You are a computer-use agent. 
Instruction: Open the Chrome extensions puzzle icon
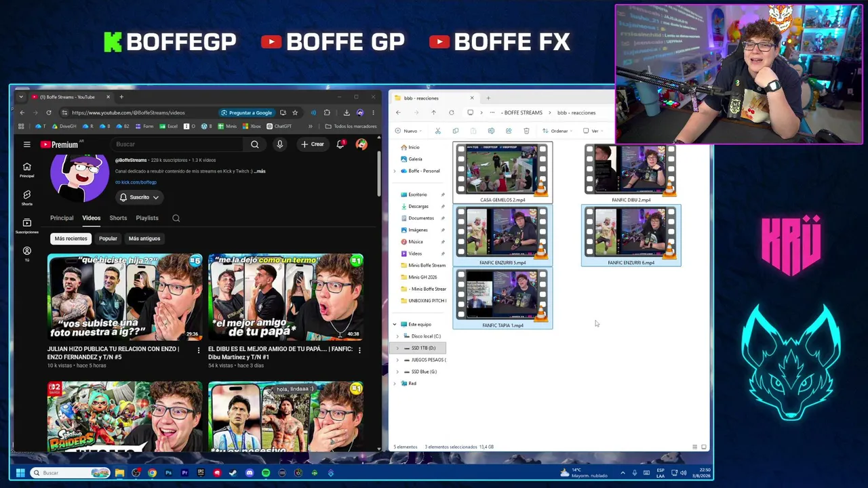[x=327, y=113]
